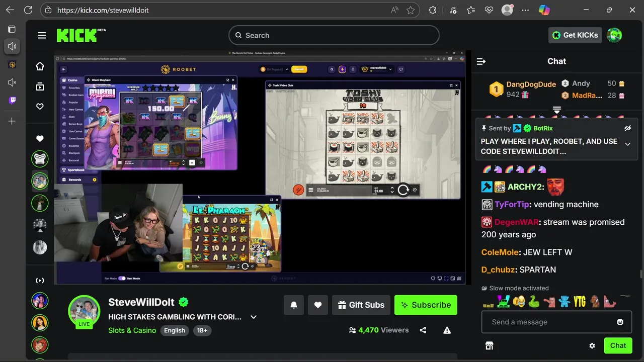Send message with Chat button
This screenshot has width=644, height=362.
click(618, 345)
